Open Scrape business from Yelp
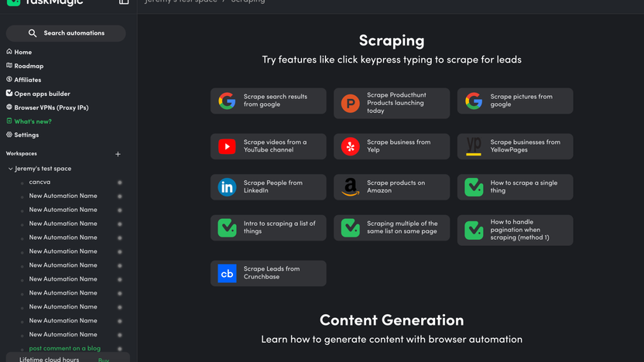The image size is (644, 362). (x=392, y=146)
